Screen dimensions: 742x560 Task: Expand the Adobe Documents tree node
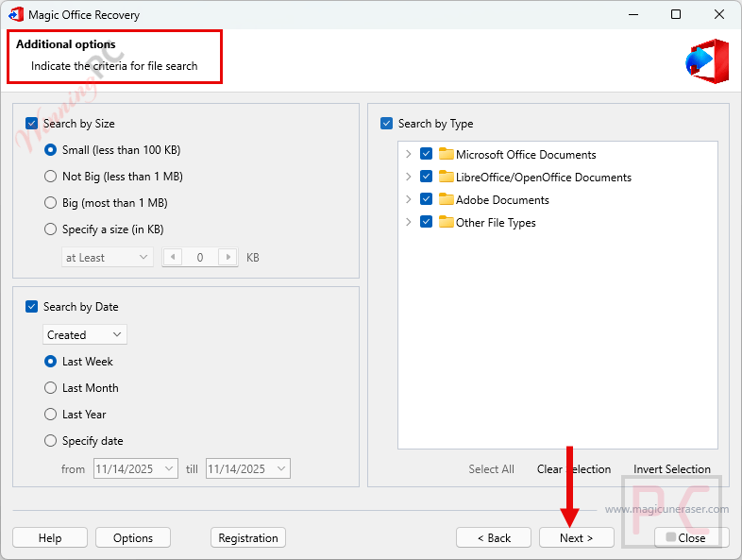click(x=409, y=199)
